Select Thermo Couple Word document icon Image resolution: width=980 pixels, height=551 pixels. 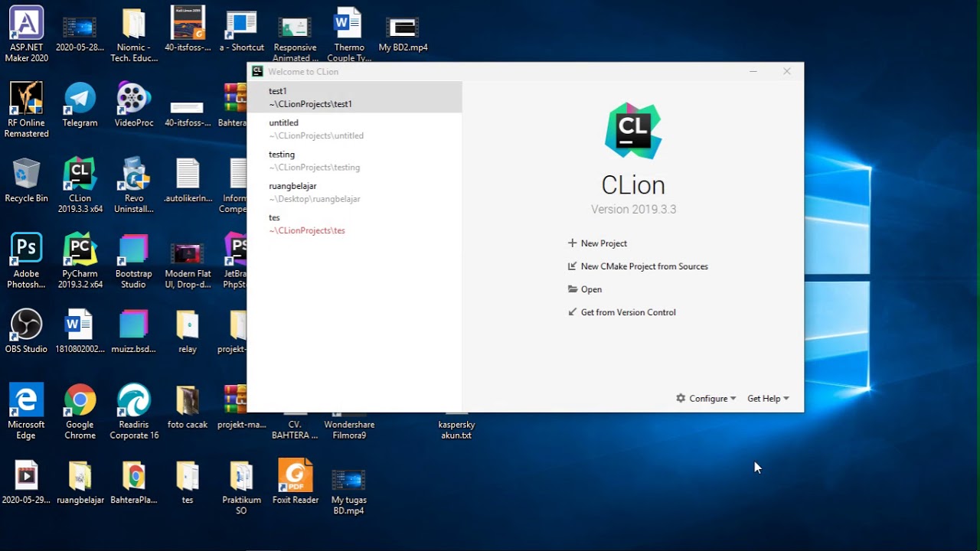(x=349, y=34)
